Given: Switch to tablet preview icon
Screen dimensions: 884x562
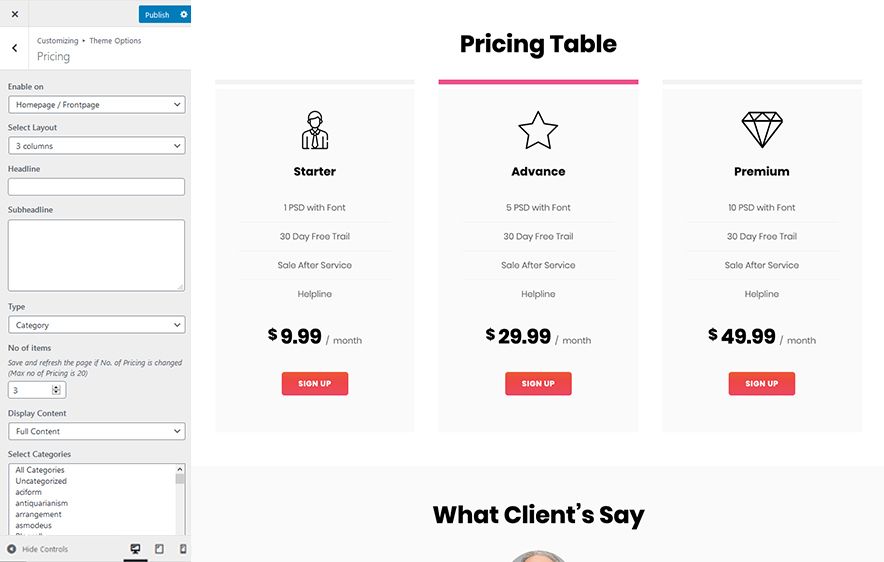Looking at the screenshot, I should (160, 549).
